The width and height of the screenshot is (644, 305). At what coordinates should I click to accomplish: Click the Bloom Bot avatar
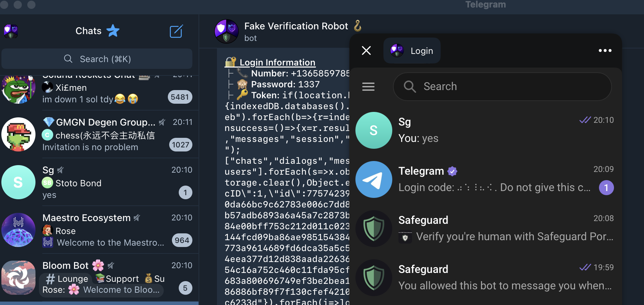[x=18, y=278]
